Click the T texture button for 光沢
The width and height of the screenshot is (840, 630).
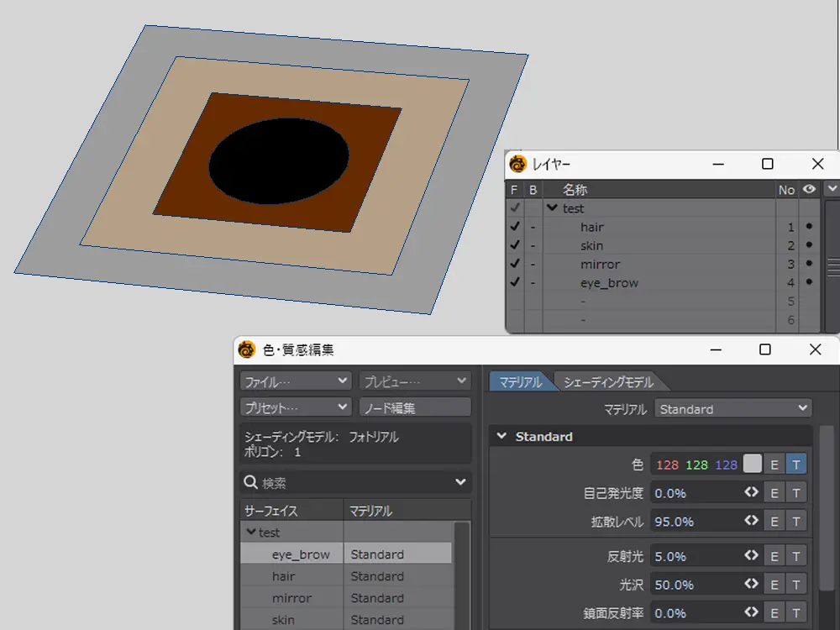(x=795, y=585)
